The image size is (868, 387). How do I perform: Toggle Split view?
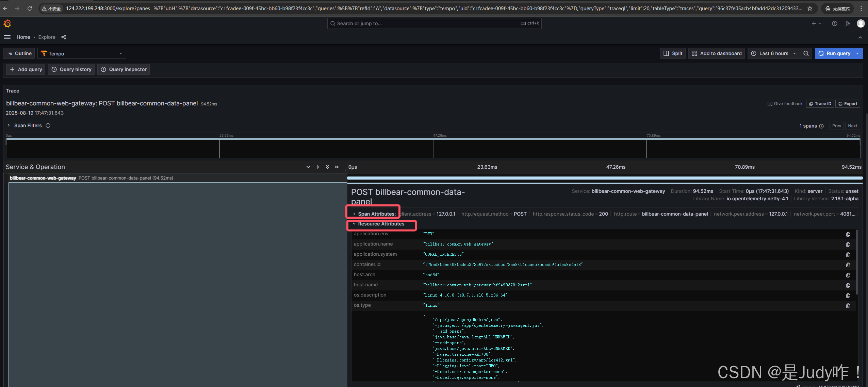(x=673, y=53)
